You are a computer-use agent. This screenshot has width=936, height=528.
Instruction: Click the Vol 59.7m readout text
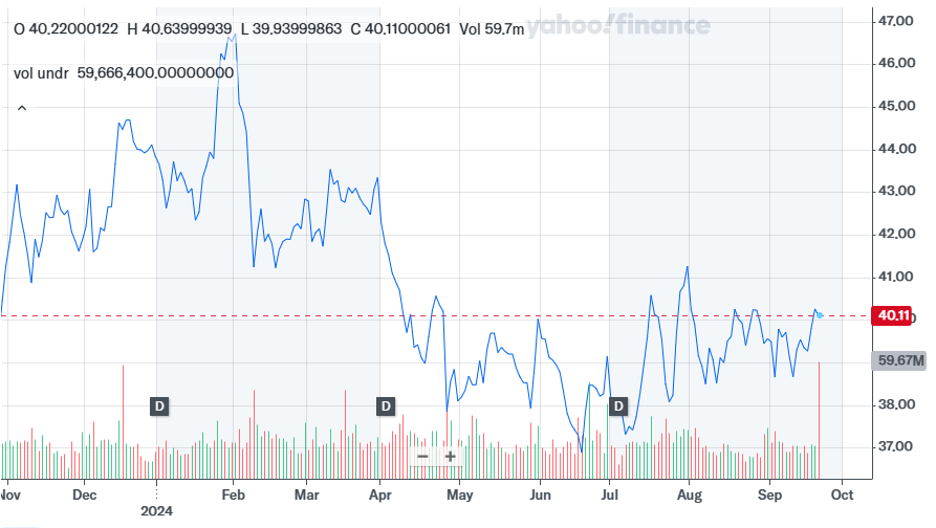(491, 30)
